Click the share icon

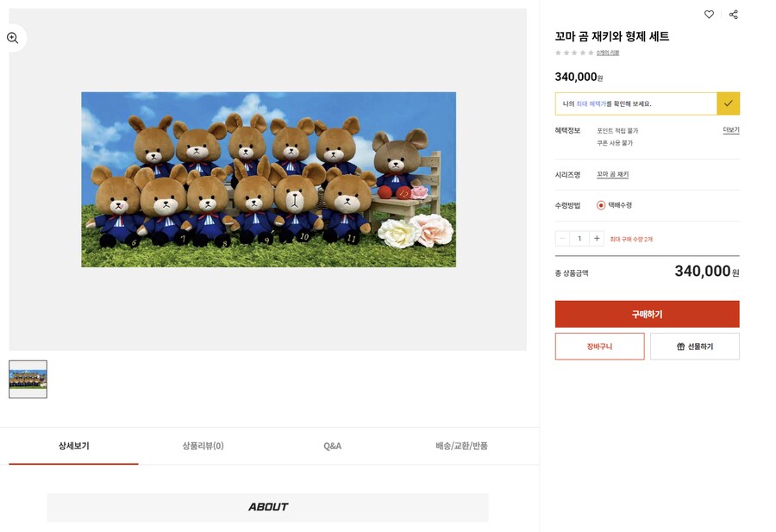[734, 15]
